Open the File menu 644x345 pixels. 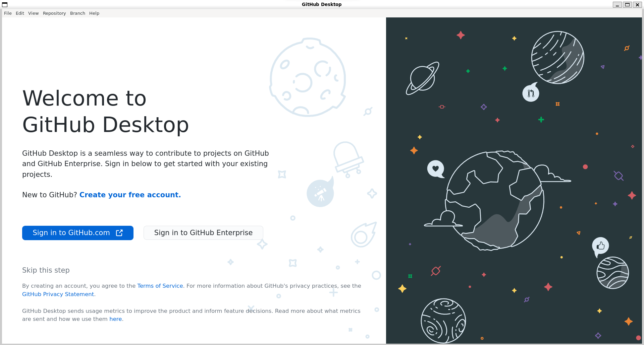8,13
